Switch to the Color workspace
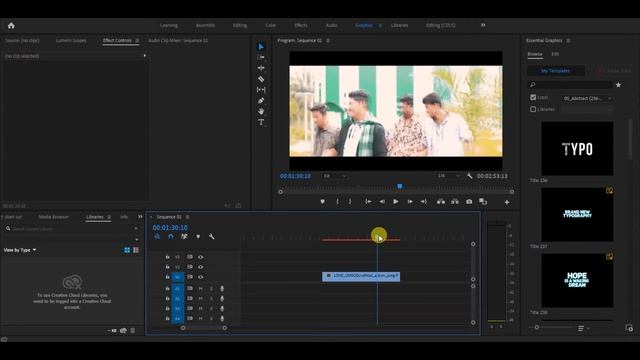640x360 pixels. click(271, 25)
